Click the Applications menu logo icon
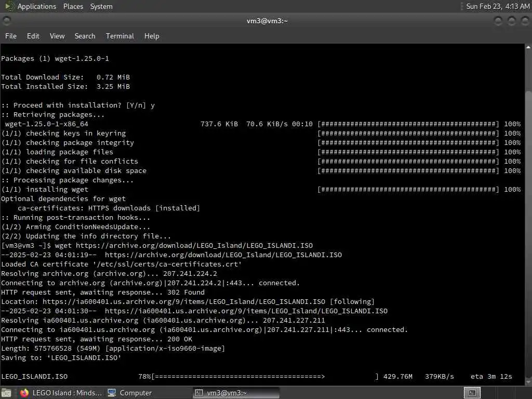This screenshot has height=399, width=532. (9, 6)
